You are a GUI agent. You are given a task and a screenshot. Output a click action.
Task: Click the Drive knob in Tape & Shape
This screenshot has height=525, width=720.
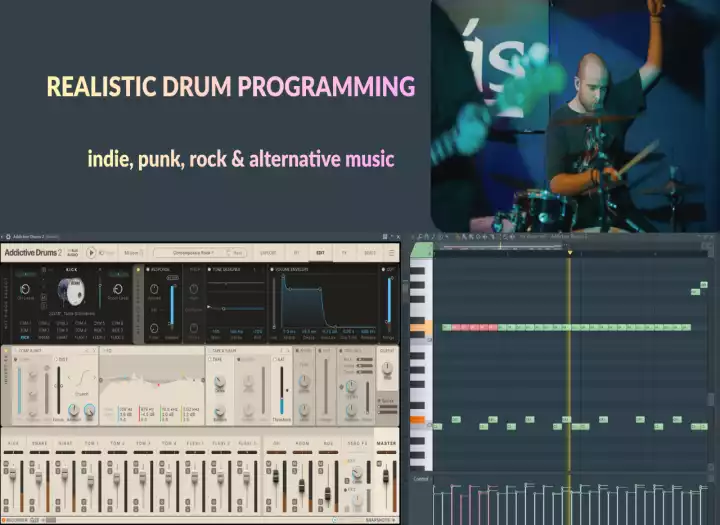(220, 382)
